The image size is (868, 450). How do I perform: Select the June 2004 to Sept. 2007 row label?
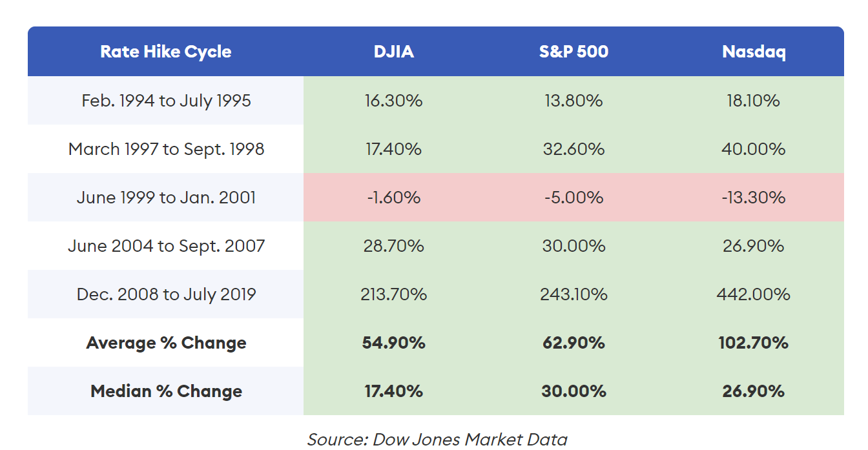tap(166, 246)
